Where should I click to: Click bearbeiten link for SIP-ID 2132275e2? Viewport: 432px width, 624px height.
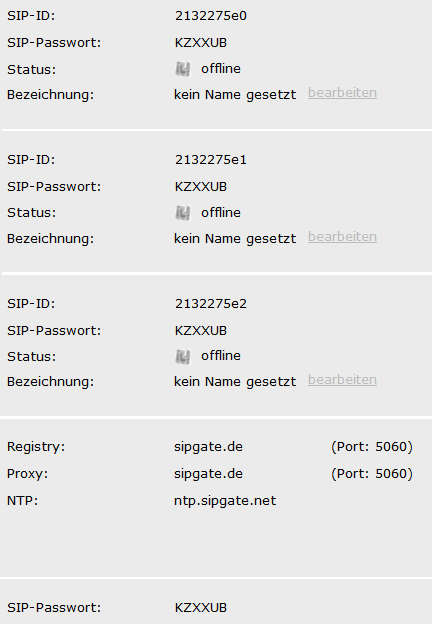click(342, 380)
